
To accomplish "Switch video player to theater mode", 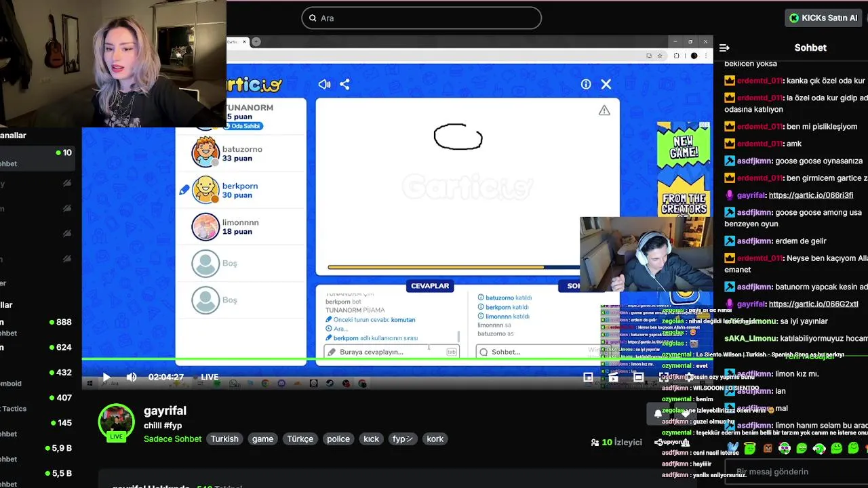I will coord(638,377).
